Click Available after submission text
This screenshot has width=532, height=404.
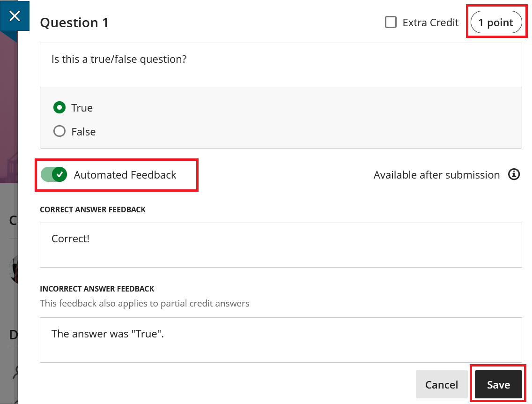click(436, 175)
